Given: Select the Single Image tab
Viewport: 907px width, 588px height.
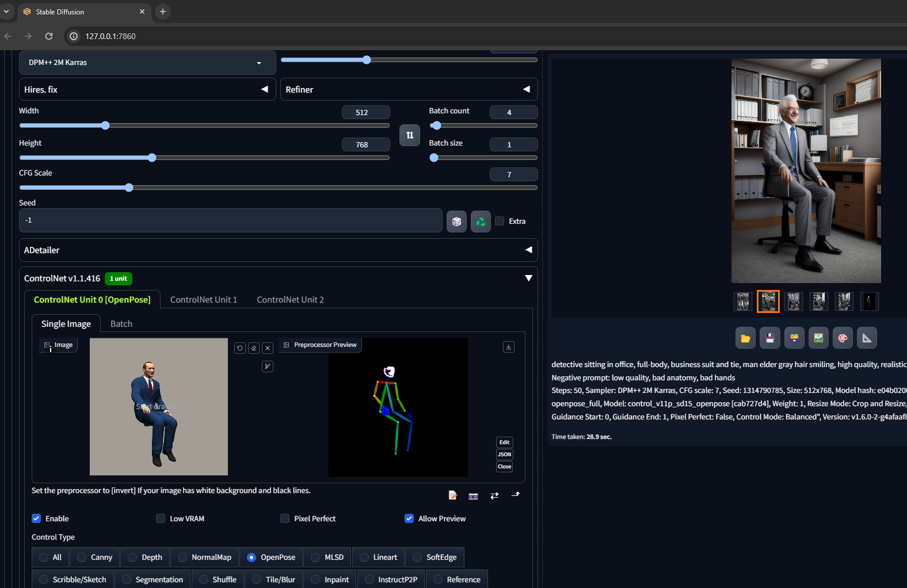Looking at the screenshot, I should pos(66,324).
